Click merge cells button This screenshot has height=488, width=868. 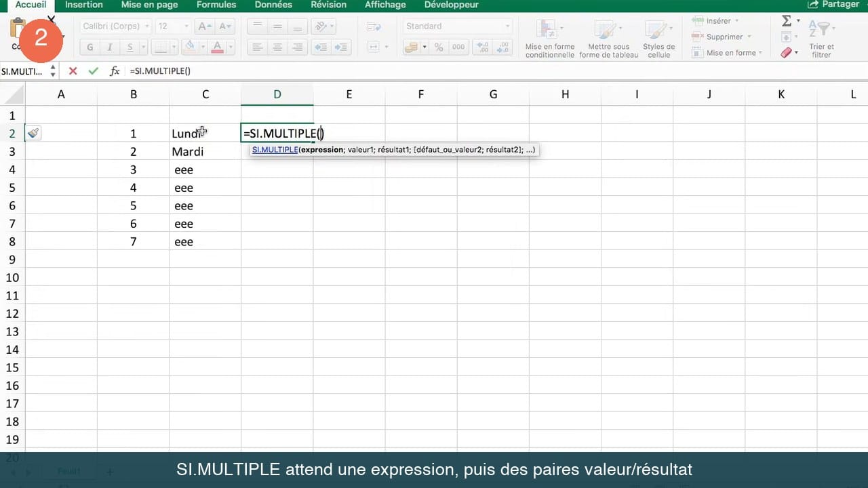click(374, 47)
